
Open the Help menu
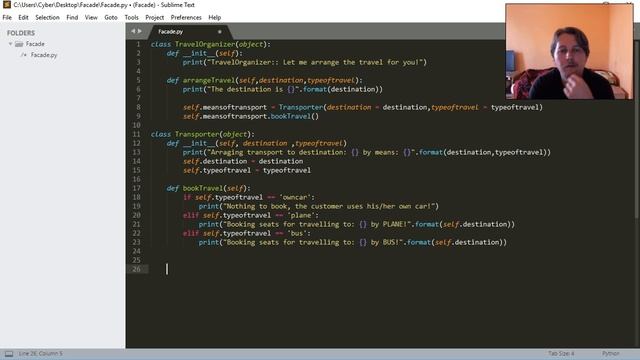[215, 18]
